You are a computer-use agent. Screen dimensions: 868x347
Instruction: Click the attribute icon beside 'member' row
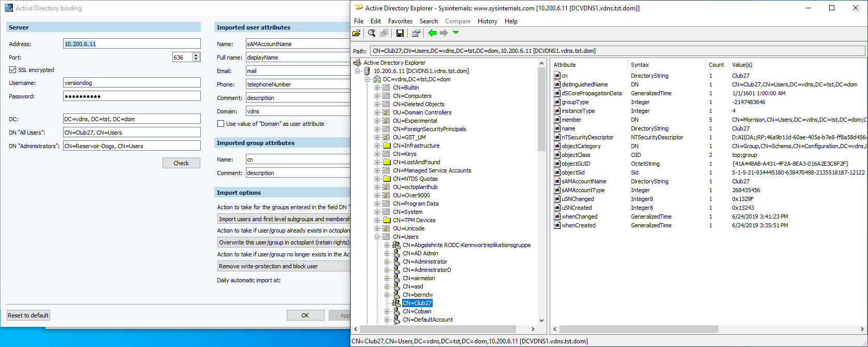pos(557,120)
